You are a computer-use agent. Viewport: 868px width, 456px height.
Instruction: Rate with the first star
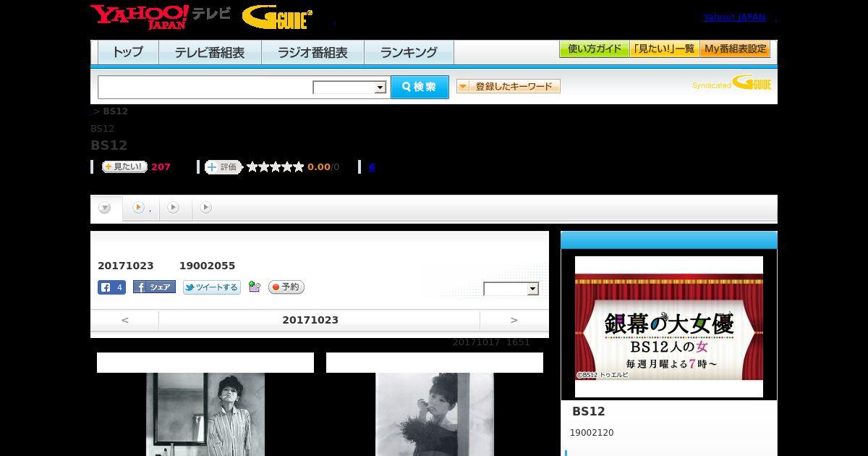[252, 166]
